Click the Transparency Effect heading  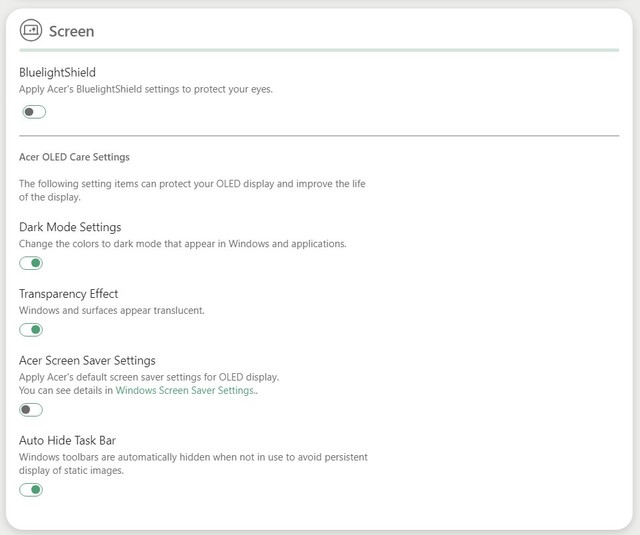pos(69,294)
